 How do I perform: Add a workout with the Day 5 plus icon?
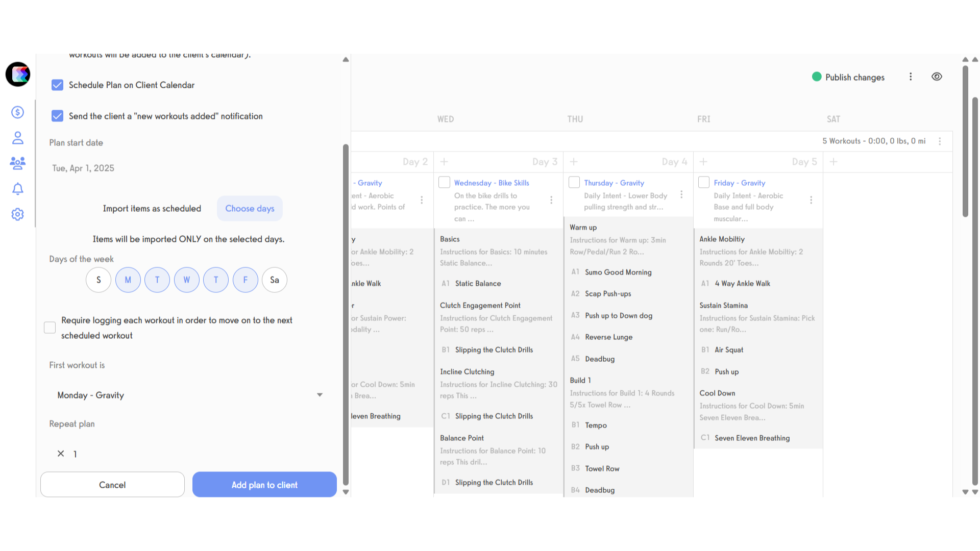(x=703, y=162)
